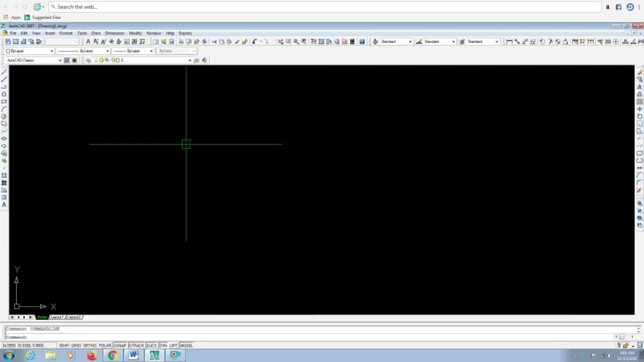Toggle POLAR tracking in status bar
Viewport: 644px width, 362px height.
pyautogui.click(x=105, y=345)
